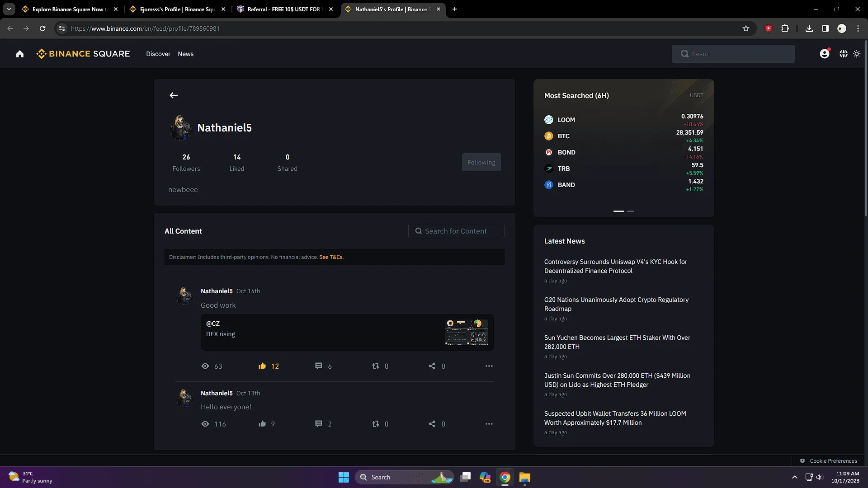Show hidden system tray icons
868x488 pixels.
[795, 477]
